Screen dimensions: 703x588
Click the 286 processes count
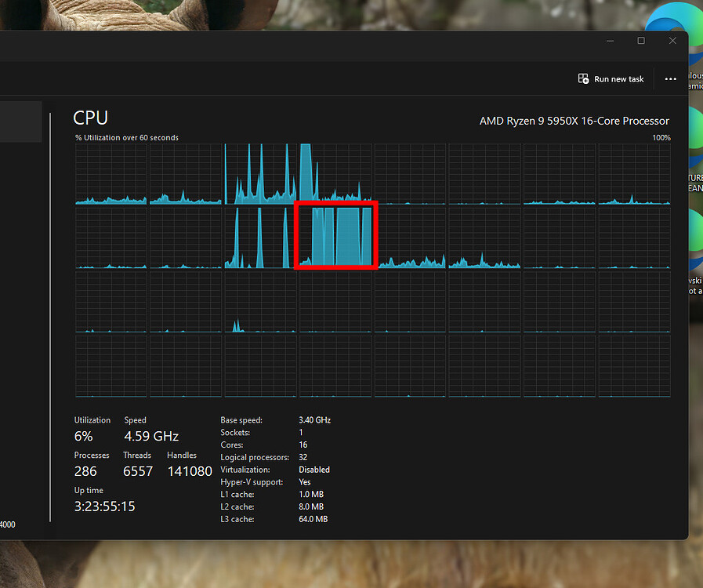(x=85, y=471)
